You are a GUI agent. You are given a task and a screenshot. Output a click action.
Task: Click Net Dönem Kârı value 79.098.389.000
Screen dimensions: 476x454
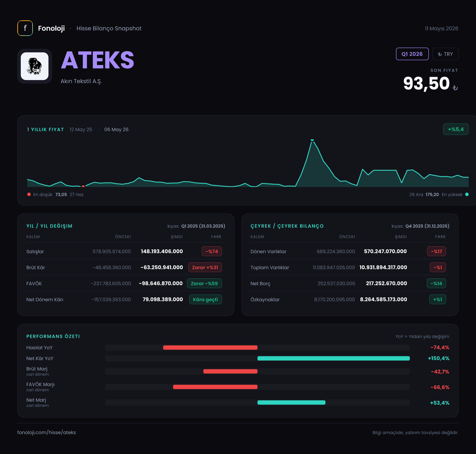(x=163, y=299)
